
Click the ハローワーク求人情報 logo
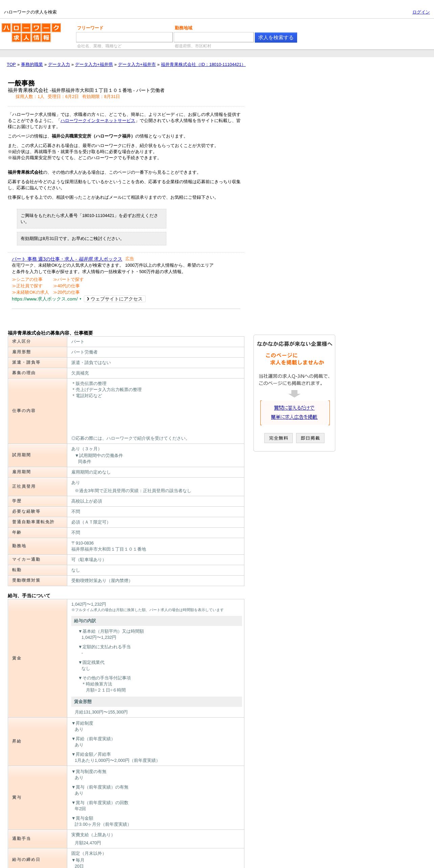pyautogui.click(x=31, y=32)
